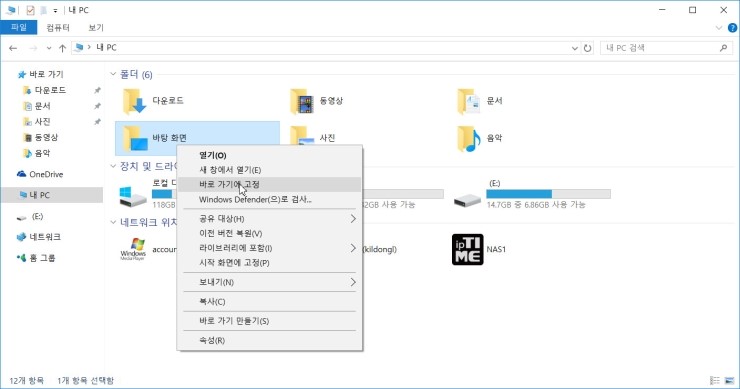Click the (E:) drive usage bar

click(x=548, y=194)
